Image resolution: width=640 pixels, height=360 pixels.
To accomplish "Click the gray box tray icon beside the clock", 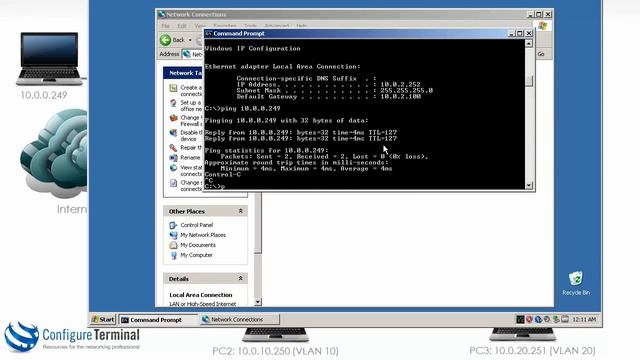I will 565,320.
